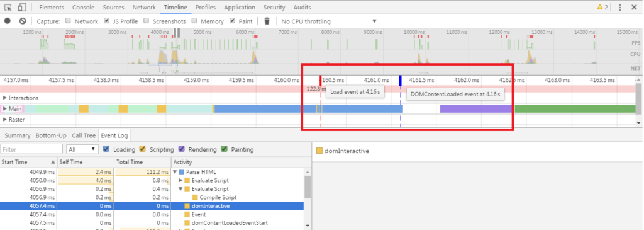Start recording with the record button
644x230 pixels.
(8, 21)
